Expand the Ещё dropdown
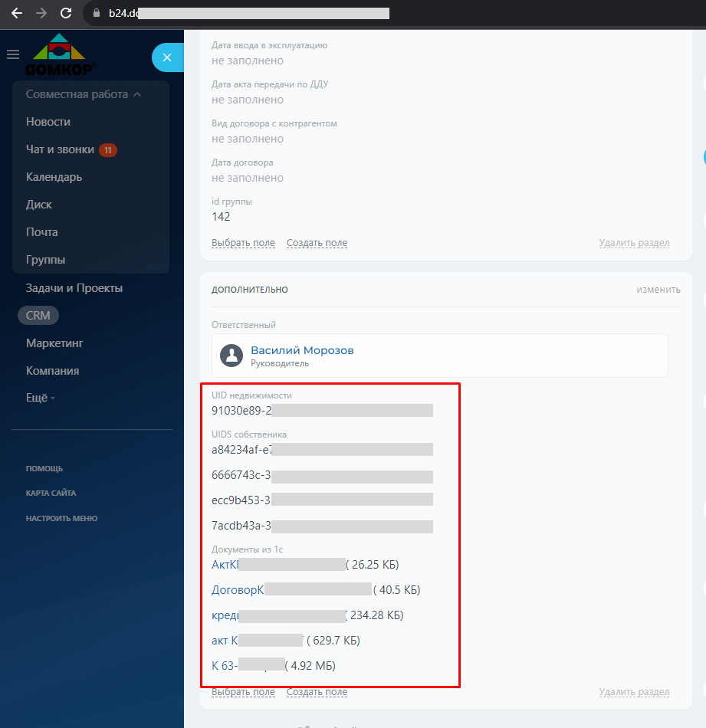Image resolution: width=706 pixels, height=728 pixels. coord(41,398)
